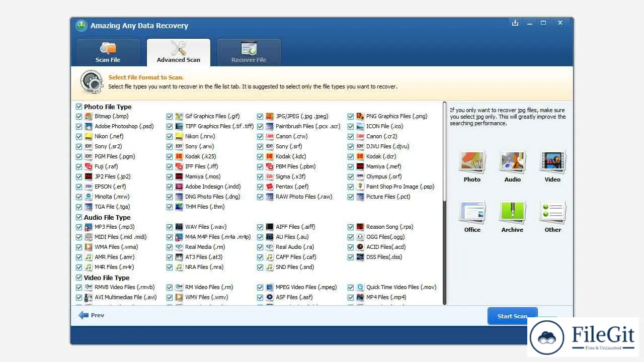The width and height of the screenshot is (644, 362).
Task: Click the Real Media (.rm) icon
Action: (179, 247)
